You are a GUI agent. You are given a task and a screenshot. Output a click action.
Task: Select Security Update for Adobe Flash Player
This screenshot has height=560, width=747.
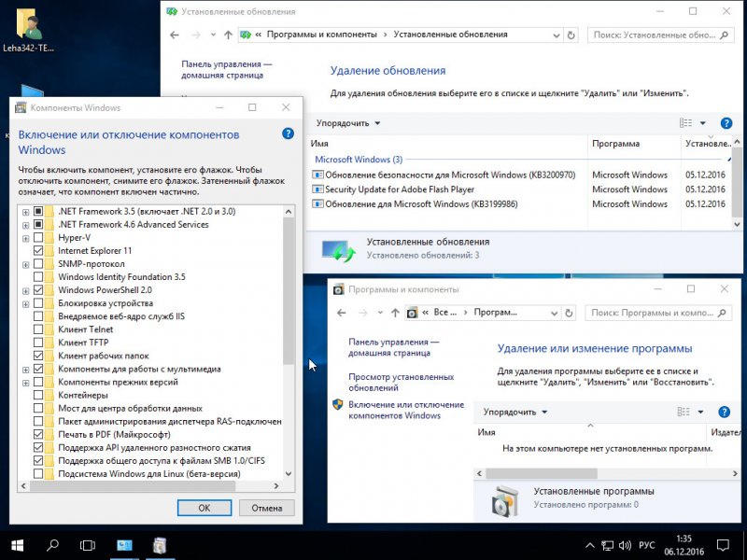coord(519,189)
